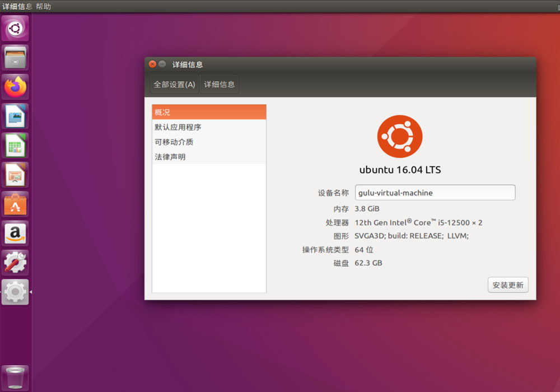Screen dimensions: 560x392
Task: Click the 操作系统类型 label
Action: (325, 250)
